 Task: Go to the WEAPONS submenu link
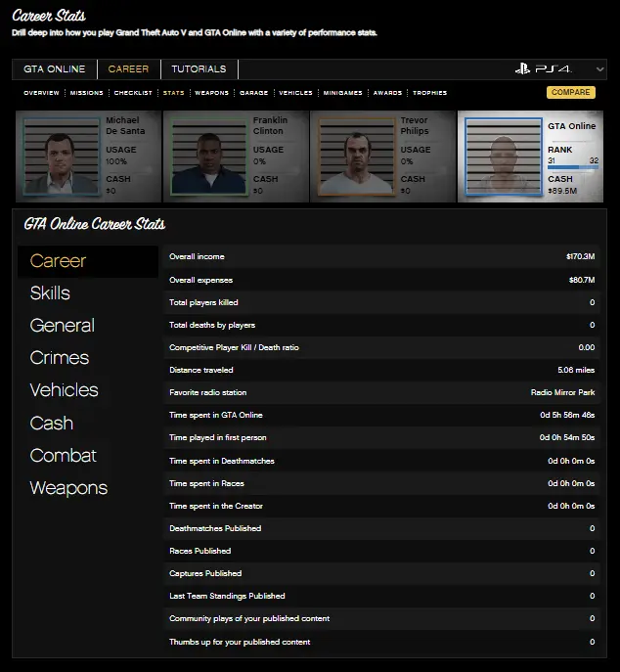[x=212, y=93]
